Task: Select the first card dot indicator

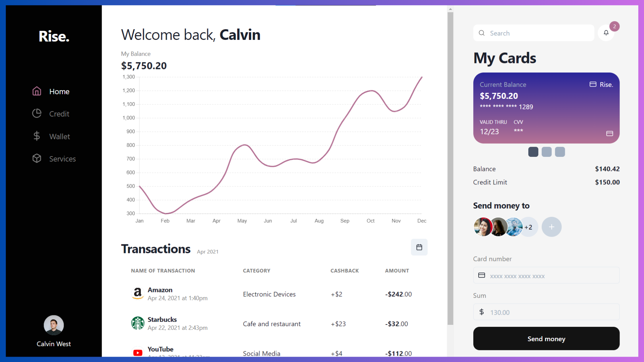Action: 533,152
